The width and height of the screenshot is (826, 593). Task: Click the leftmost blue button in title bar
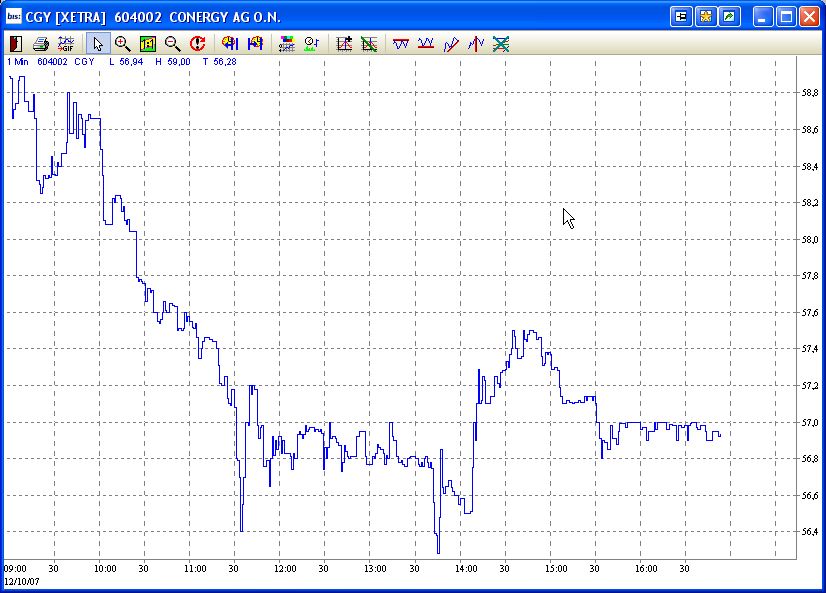682,16
